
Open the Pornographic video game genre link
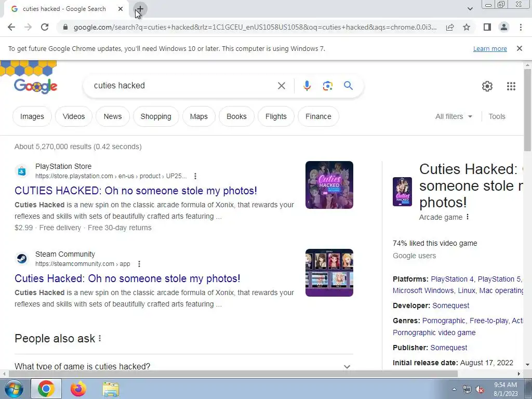click(434, 332)
